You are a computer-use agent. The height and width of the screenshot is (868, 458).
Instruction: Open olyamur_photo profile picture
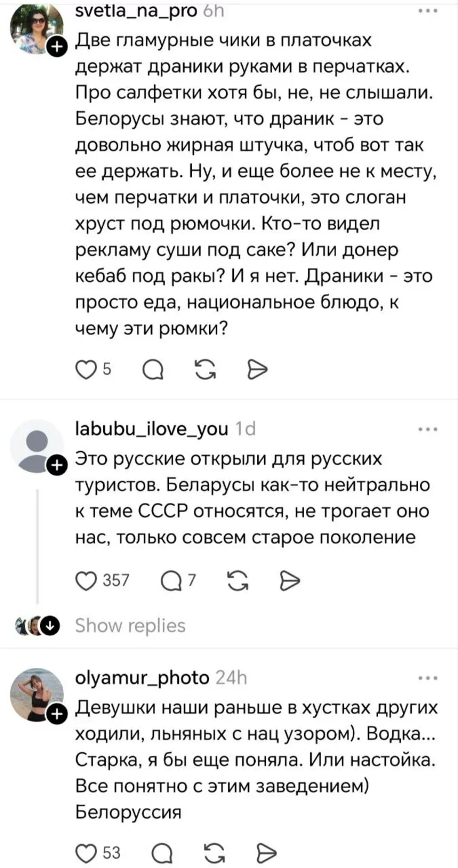38,692
